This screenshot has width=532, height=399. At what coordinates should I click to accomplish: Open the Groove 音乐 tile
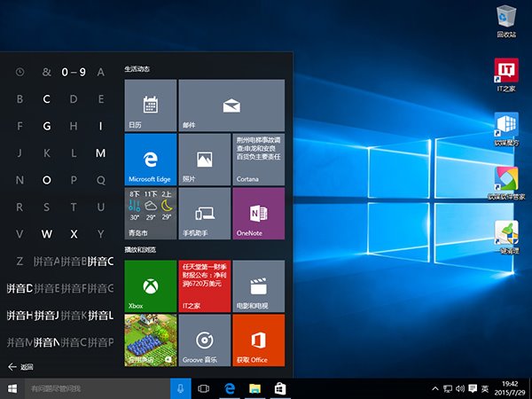204,340
